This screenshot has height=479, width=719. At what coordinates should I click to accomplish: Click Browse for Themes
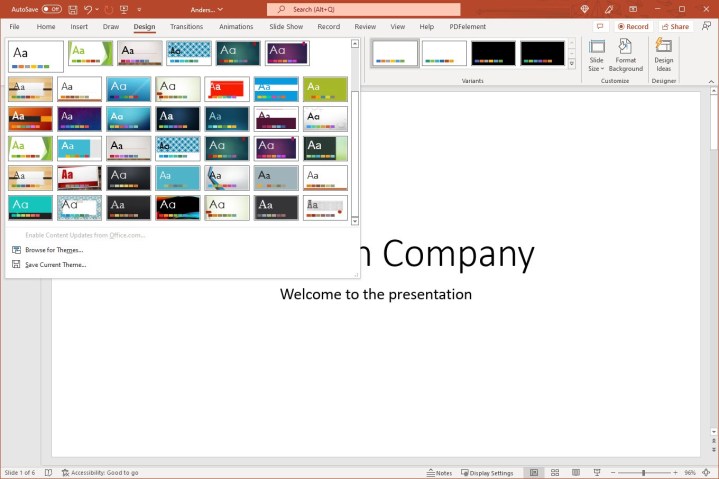[53, 250]
